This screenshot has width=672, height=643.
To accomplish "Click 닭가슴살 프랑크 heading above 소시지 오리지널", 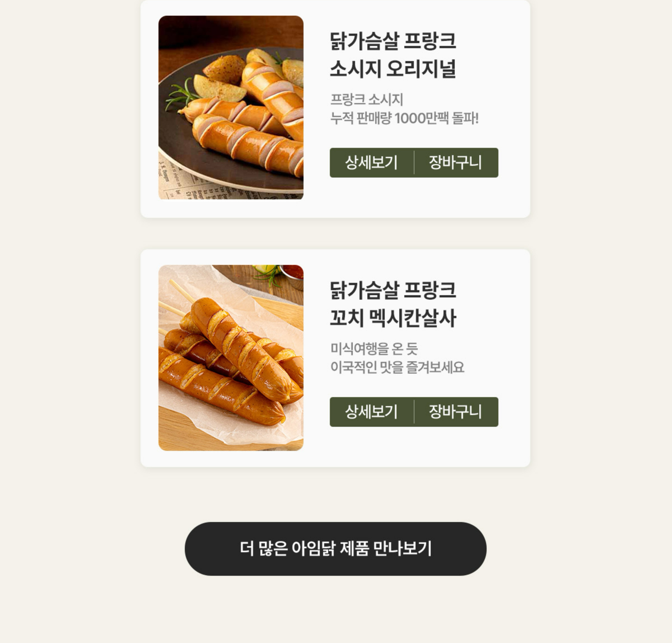I will [x=393, y=41].
